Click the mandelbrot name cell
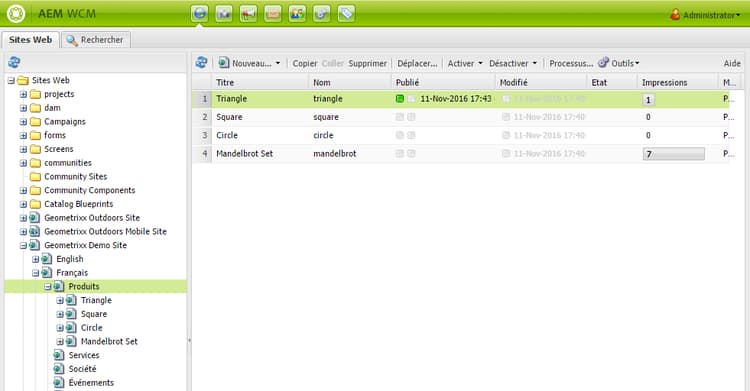This screenshot has width=750, height=391. click(335, 154)
